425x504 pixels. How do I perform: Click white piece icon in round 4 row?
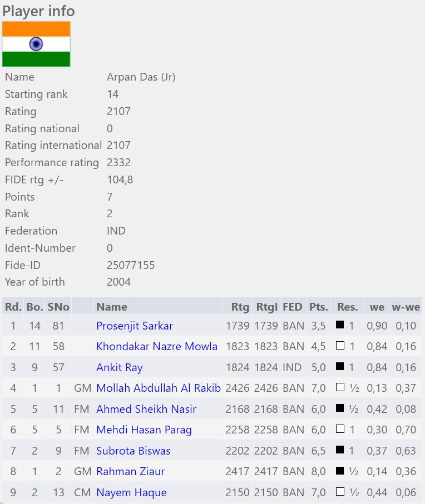(x=340, y=387)
